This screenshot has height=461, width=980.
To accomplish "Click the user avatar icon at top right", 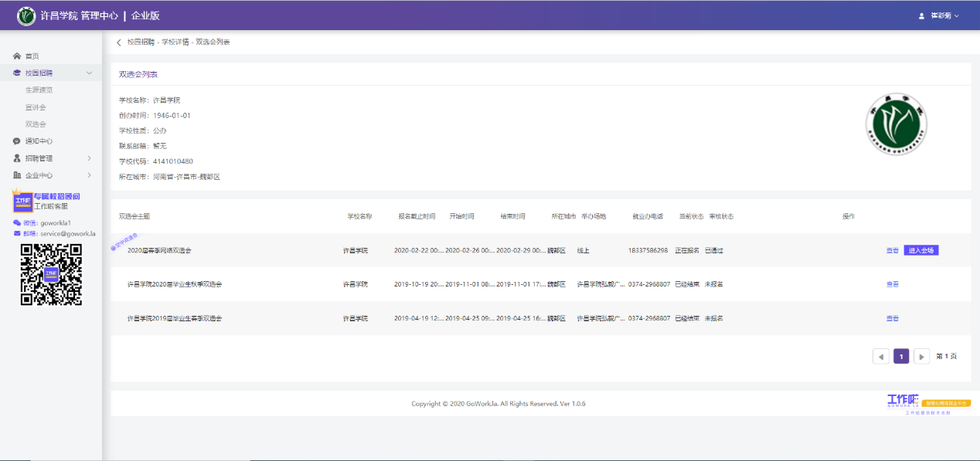I will point(921,15).
